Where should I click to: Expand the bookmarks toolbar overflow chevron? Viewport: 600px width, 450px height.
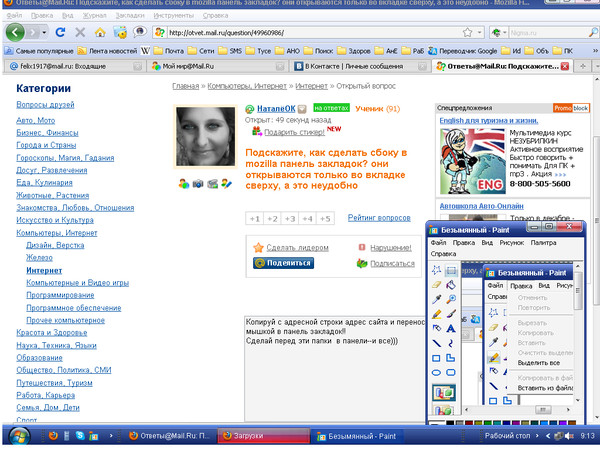coord(595,51)
